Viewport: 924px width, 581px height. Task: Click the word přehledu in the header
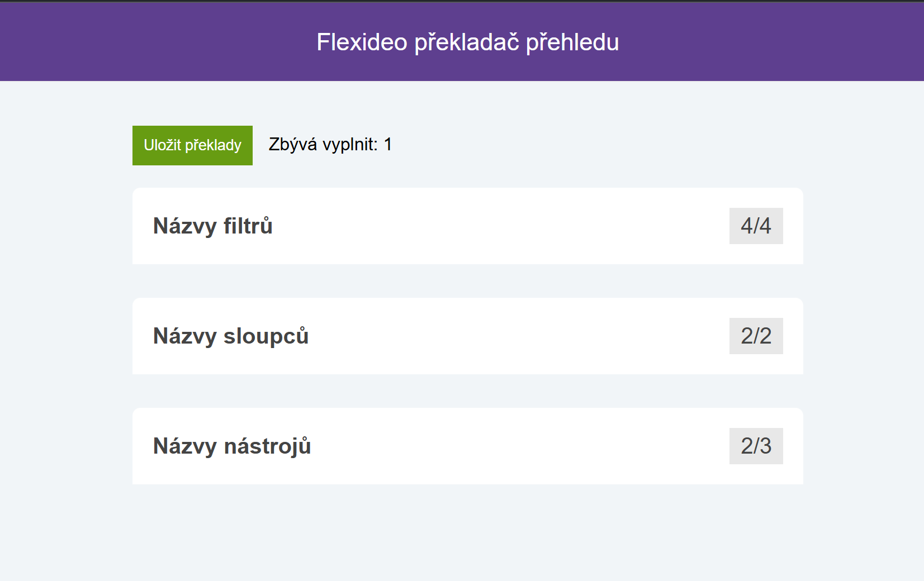coord(572,42)
